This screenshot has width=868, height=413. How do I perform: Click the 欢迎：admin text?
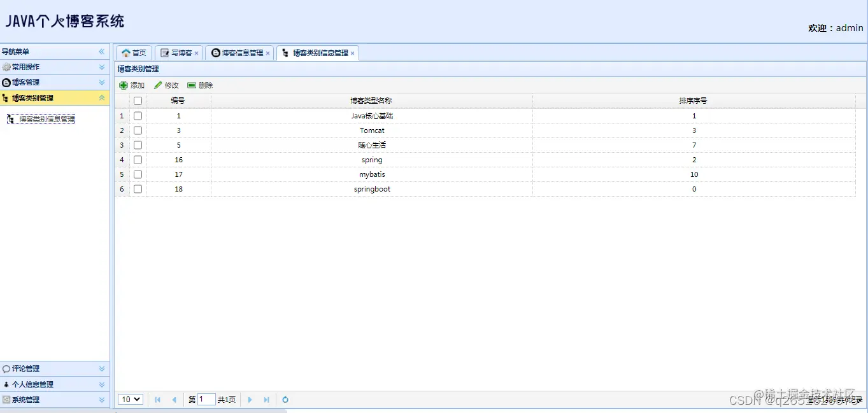pyautogui.click(x=836, y=28)
